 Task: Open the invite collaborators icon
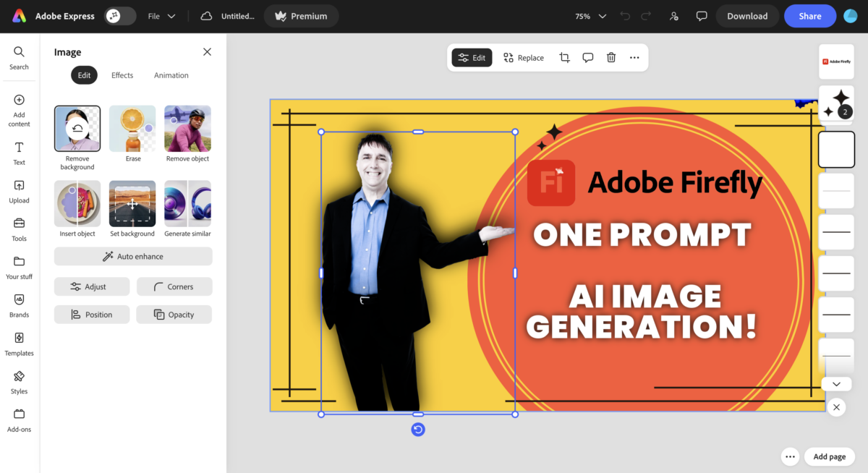coord(674,16)
